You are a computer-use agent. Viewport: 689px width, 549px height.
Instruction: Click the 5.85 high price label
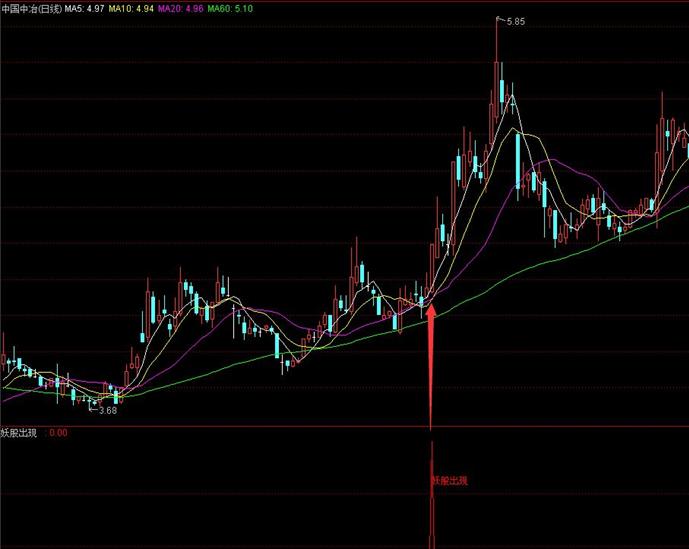pos(515,21)
